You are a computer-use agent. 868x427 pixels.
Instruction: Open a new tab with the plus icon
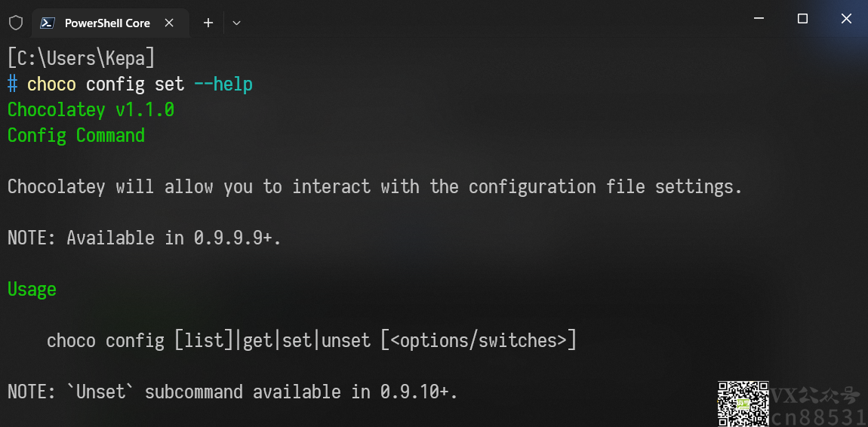208,23
